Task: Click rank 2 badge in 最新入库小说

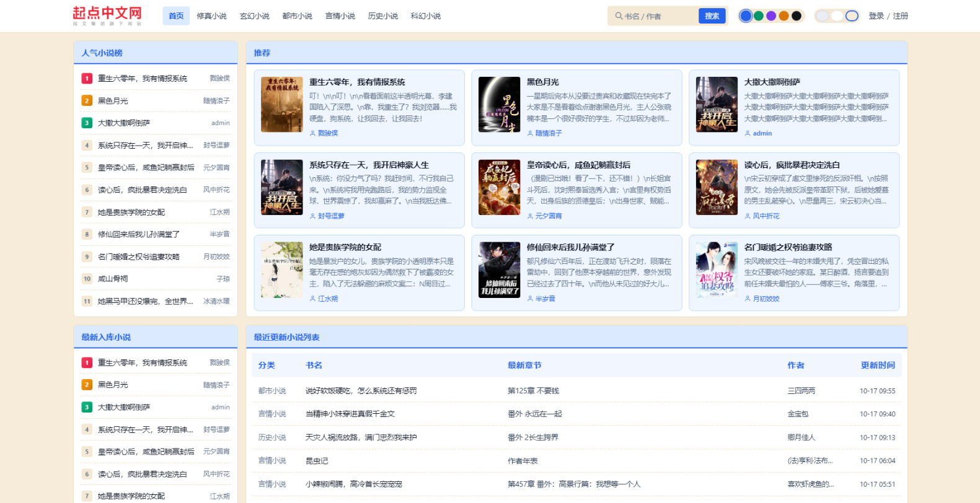Action: pos(87,385)
